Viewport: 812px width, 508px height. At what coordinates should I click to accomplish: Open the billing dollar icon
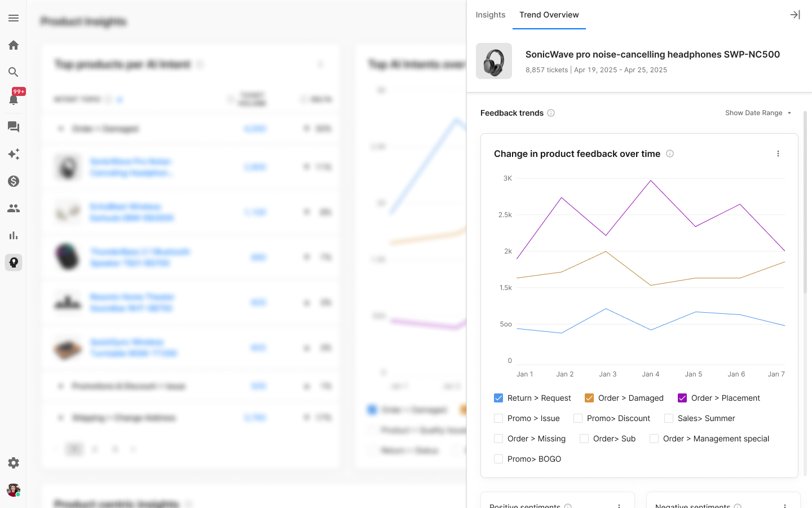click(14, 181)
